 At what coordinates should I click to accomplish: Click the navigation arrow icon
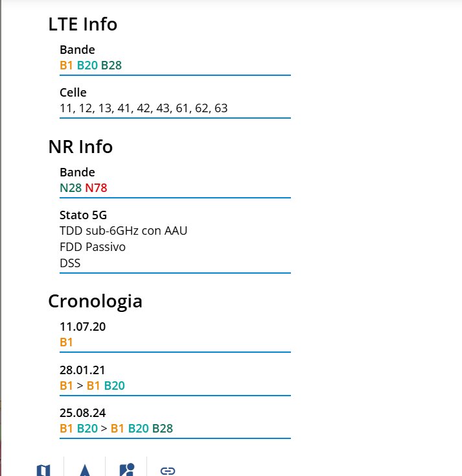point(85,470)
